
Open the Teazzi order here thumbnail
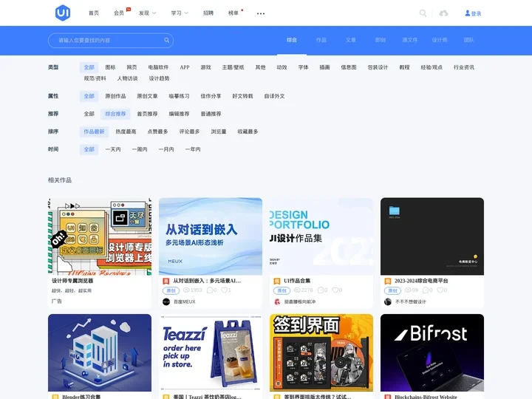click(211, 353)
